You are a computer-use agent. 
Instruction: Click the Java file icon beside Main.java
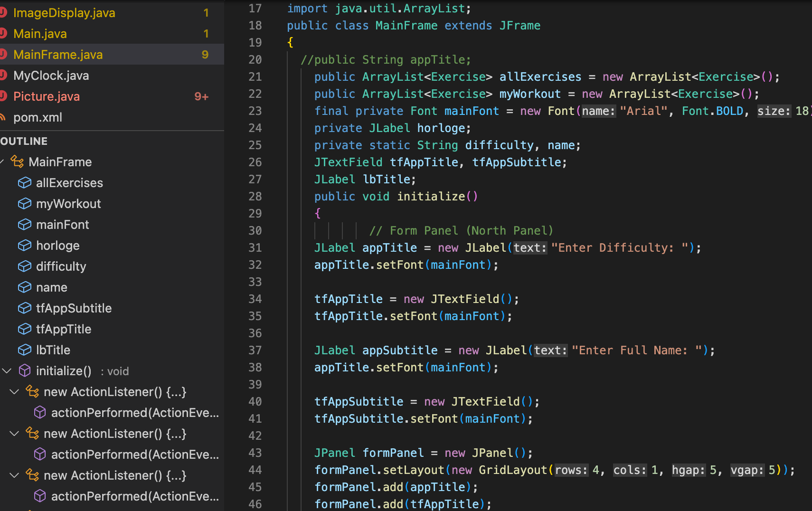(4, 33)
